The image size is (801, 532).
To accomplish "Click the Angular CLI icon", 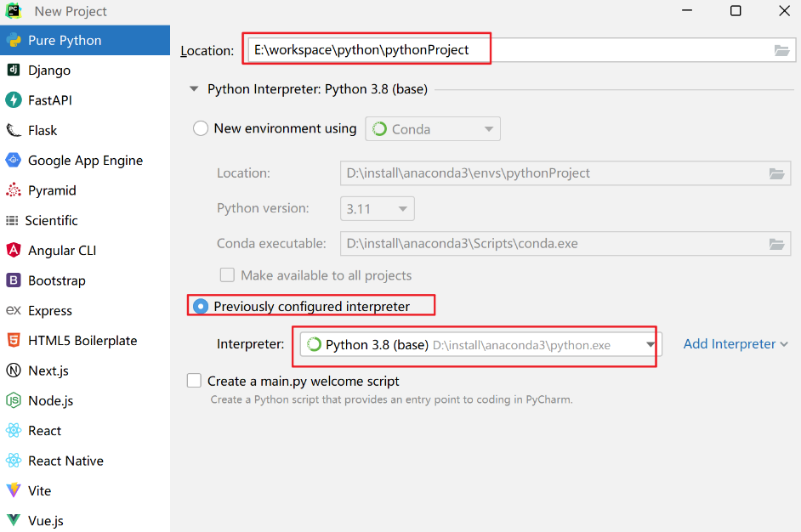I will pyautogui.click(x=14, y=250).
